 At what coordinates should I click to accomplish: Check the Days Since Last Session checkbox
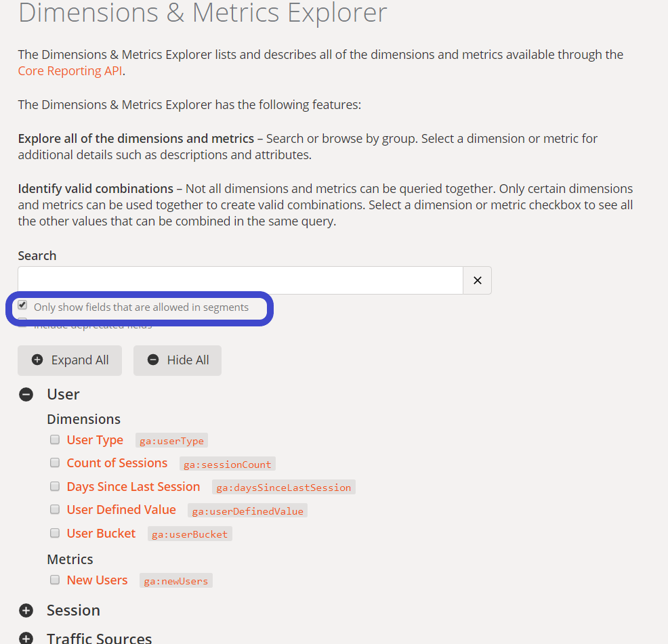[55, 486]
